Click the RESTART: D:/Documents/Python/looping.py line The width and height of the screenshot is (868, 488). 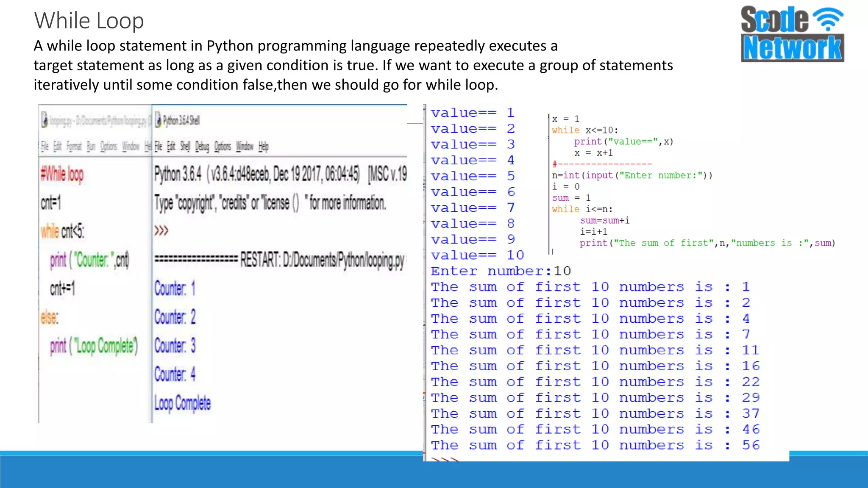280,260
